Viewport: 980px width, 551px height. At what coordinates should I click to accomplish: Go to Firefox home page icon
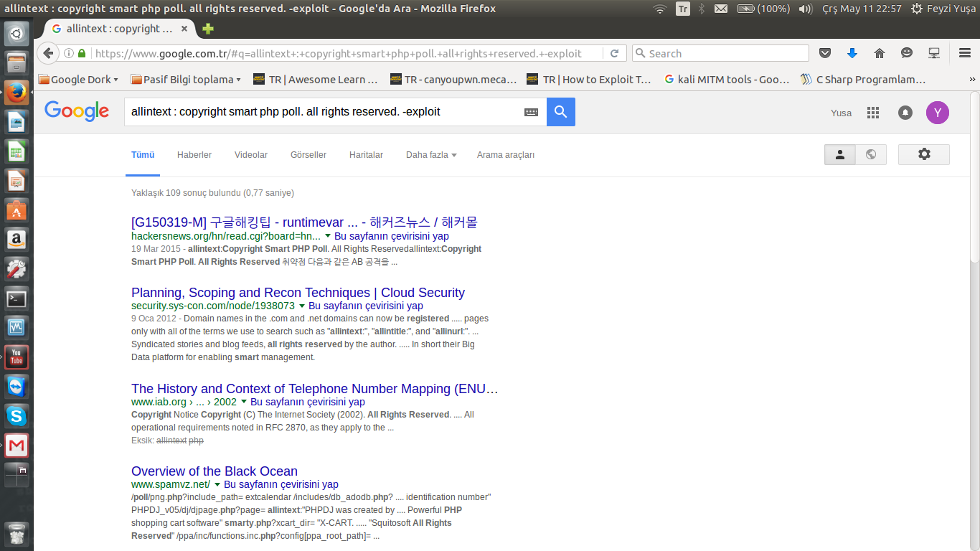[880, 53]
